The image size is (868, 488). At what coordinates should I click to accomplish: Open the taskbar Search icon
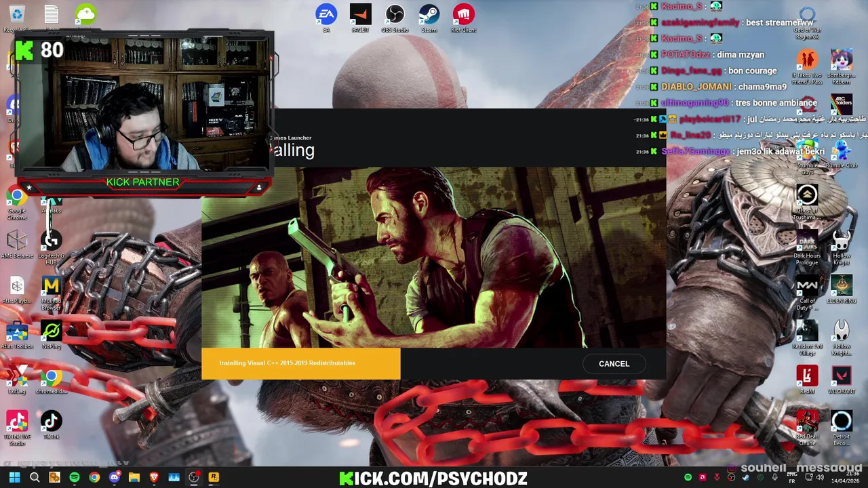(x=35, y=478)
